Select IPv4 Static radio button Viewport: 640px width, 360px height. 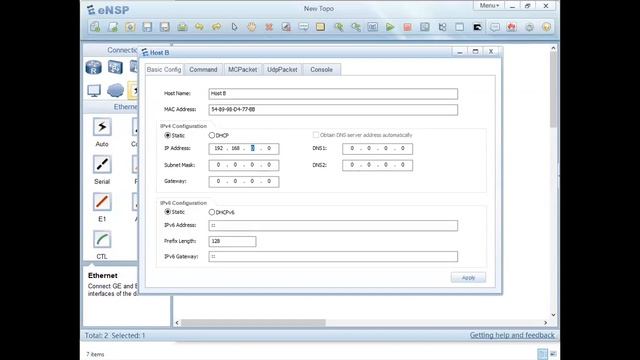167,135
